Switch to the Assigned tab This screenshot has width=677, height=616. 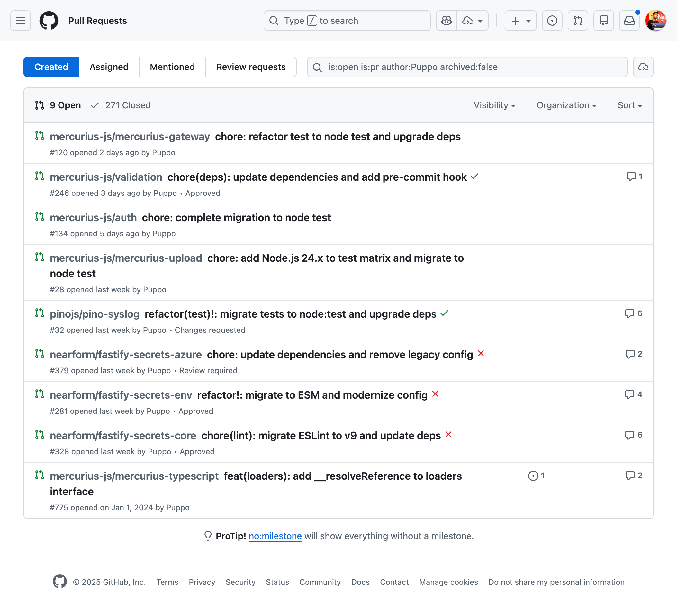tap(109, 67)
